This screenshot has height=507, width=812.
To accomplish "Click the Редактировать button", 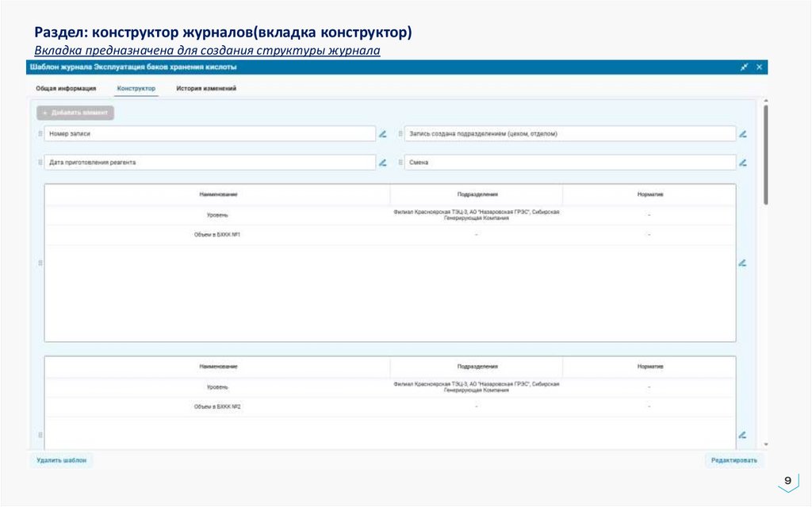I will tap(733, 460).
